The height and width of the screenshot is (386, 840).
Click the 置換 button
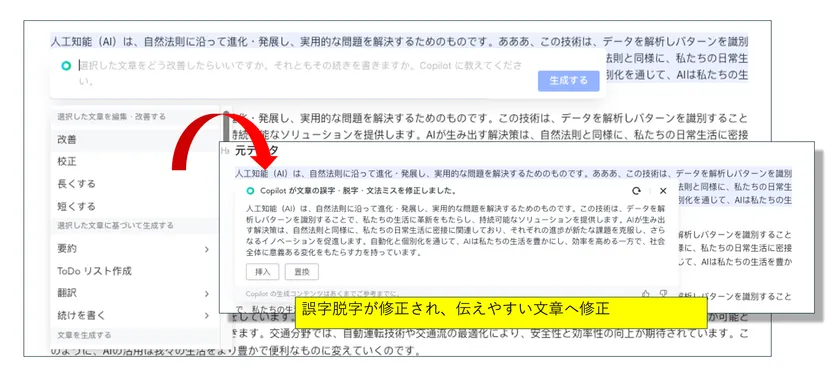[x=302, y=272]
